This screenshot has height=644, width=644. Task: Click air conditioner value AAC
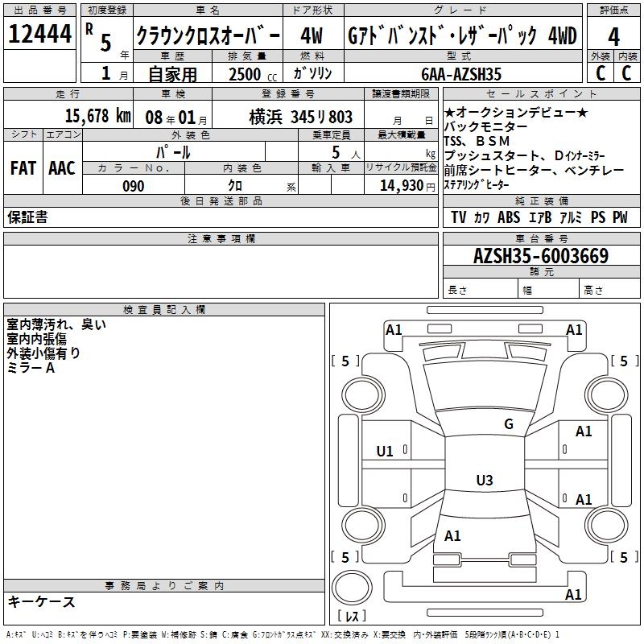click(62, 168)
